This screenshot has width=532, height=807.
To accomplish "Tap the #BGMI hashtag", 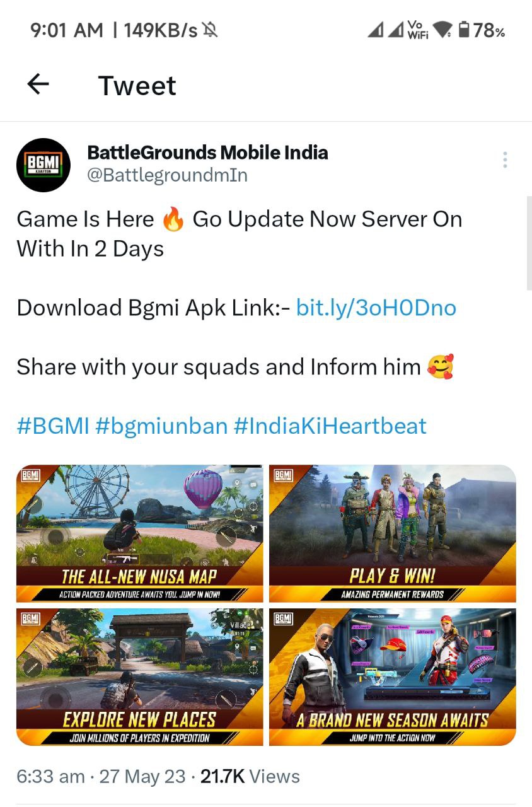I will 53,426.
